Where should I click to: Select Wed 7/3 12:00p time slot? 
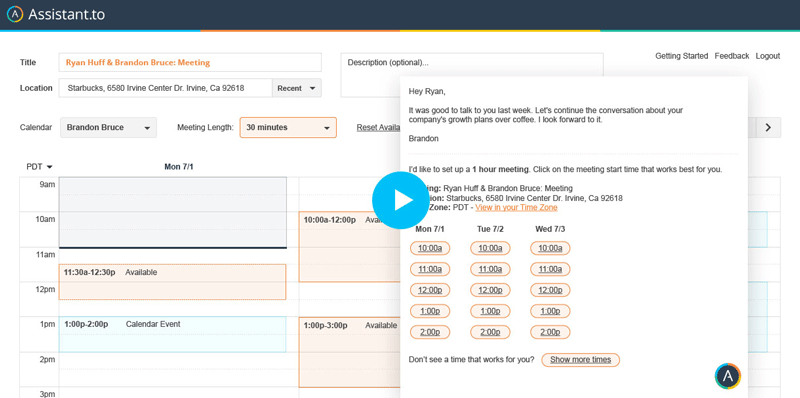point(550,290)
